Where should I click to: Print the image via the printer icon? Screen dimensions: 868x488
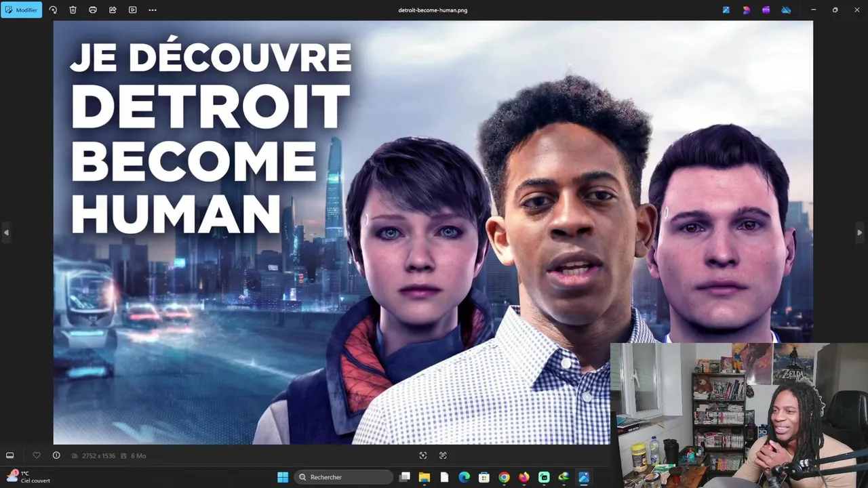[93, 10]
